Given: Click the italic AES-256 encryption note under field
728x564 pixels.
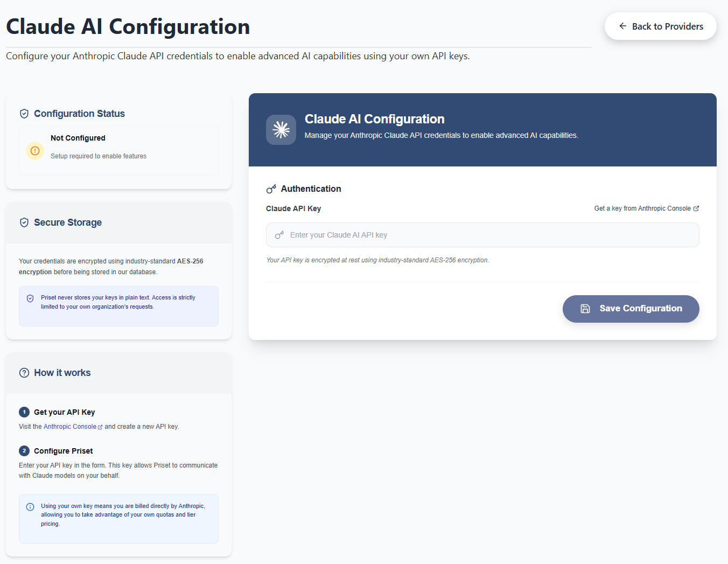Looking at the screenshot, I should pyautogui.click(x=377, y=260).
